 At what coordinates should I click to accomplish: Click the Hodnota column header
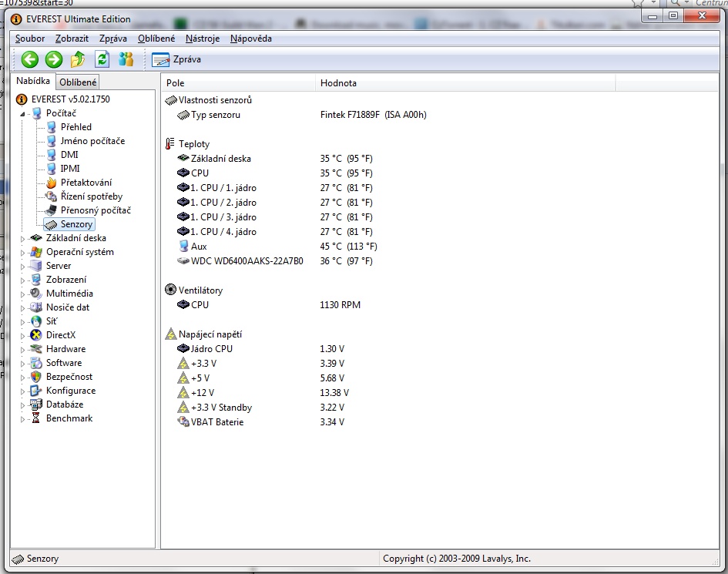(338, 82)
